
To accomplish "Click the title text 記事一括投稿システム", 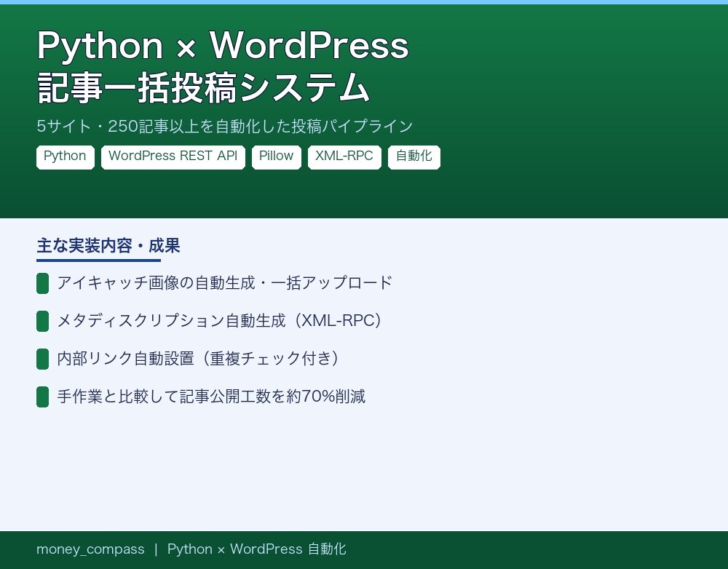I will click(x=203, y=88).
